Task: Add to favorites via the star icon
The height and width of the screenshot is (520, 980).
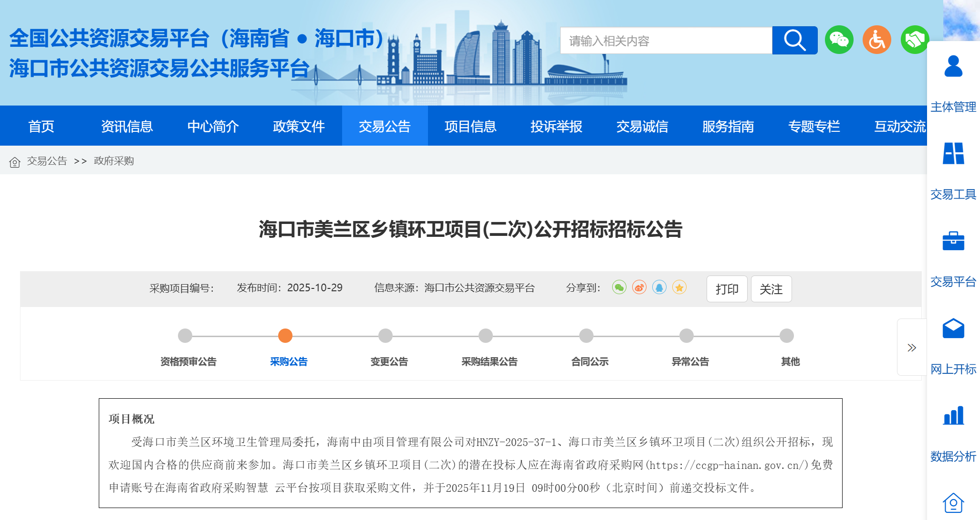Action: 679,287
